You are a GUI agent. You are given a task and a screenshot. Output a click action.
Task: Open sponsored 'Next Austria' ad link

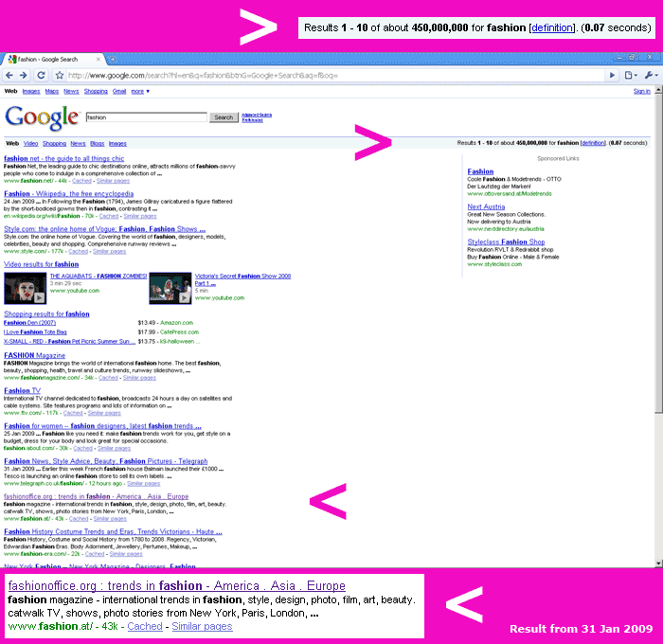[486, 206]
